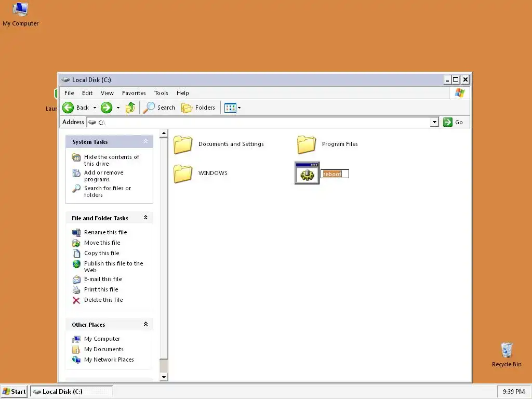Open the Documents and Settings folder icon
The image size is (532, 399).
click(x=183, y=144)
